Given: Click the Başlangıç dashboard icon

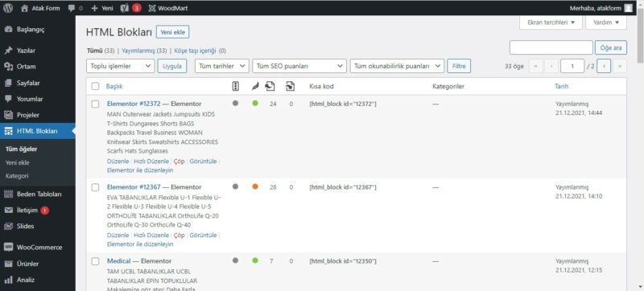Looking at the screenshot, I should pos(8,30).
